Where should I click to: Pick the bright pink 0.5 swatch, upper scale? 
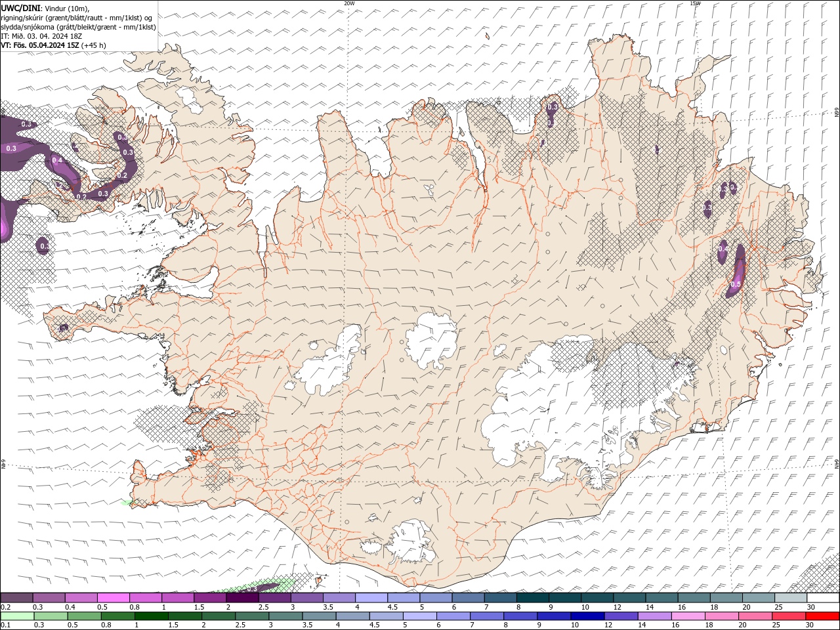click(113, 597)
